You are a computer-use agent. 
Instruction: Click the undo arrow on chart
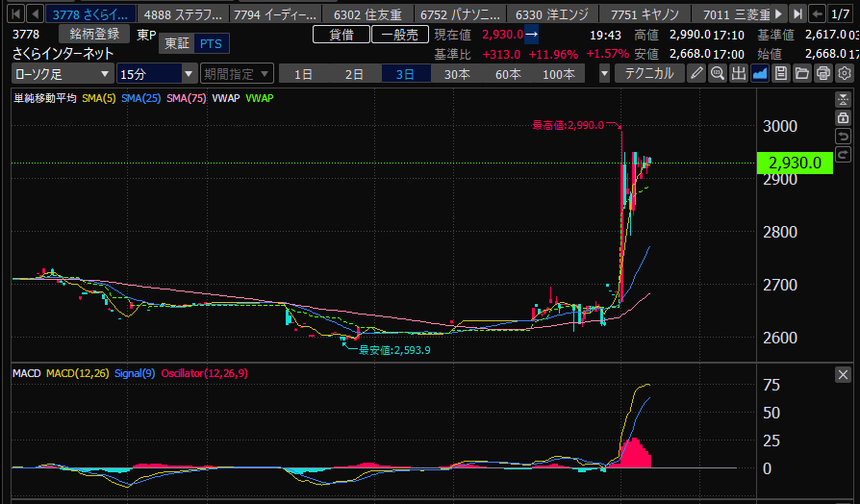coord(843,136)
